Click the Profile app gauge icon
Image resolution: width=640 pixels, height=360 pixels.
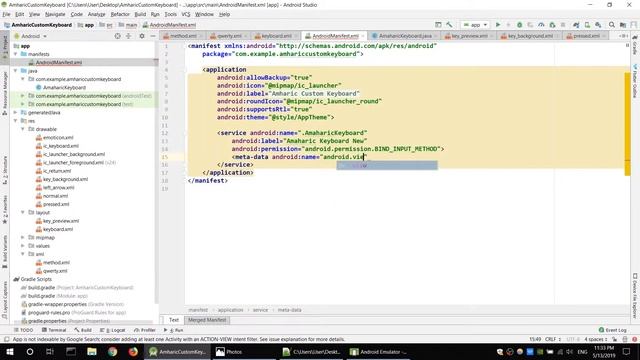point(541,25)
